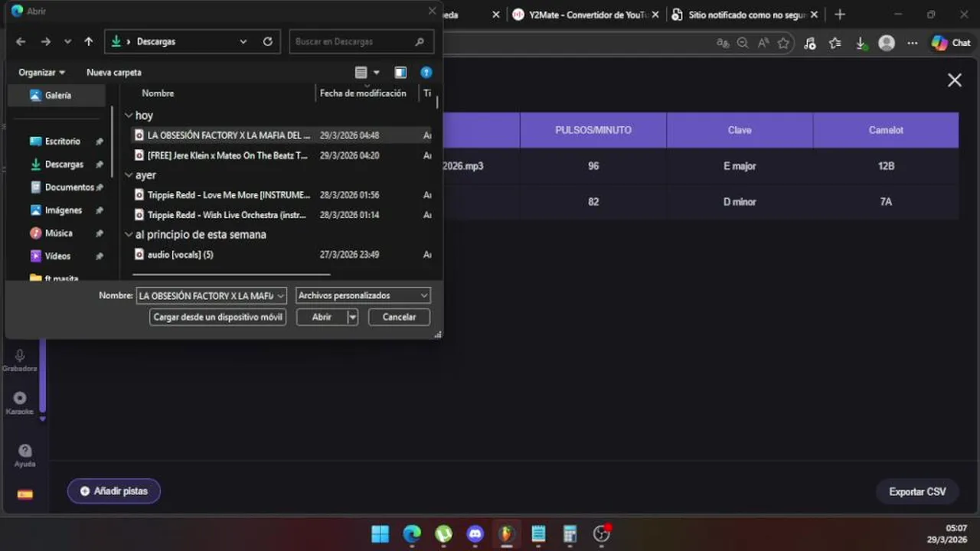
Task: Click the Abrir button
Action: pos(322,317)
